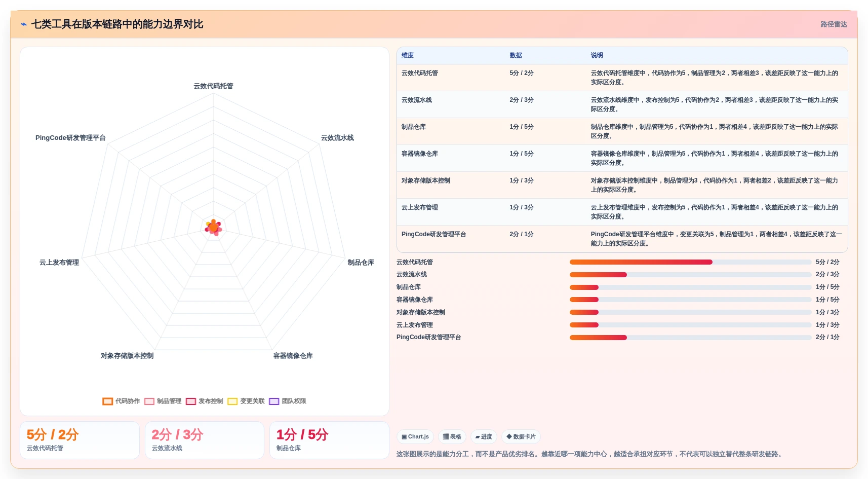This screenshot has height=479, width=868.
Task: Click the PingCode研发管理平台 progress bar
Action: [690, 338]
